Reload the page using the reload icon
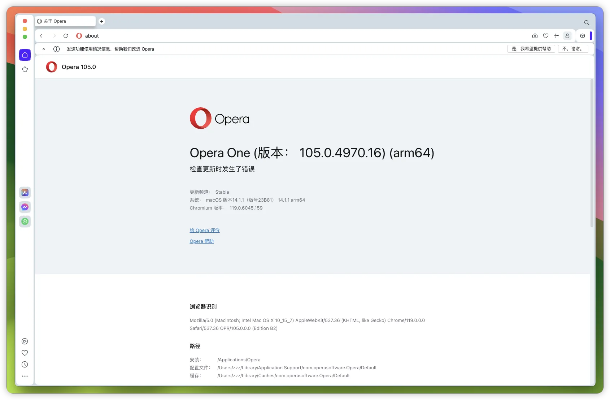Viewport: 610px width, 400px height. (66, 36)
